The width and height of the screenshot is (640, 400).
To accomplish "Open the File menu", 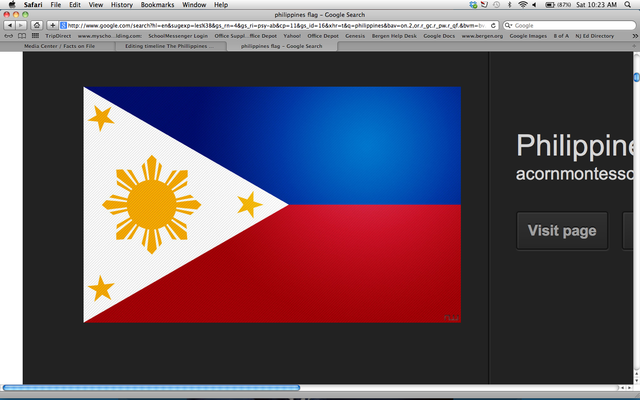I will pyautogui.click(x=56, y=4).
